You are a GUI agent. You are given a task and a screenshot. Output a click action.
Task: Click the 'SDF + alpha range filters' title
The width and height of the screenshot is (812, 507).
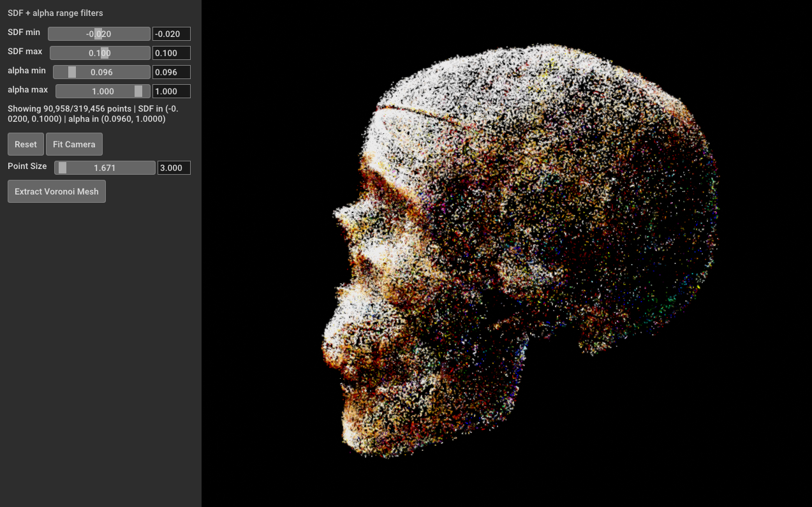click(x=55, y=13)
